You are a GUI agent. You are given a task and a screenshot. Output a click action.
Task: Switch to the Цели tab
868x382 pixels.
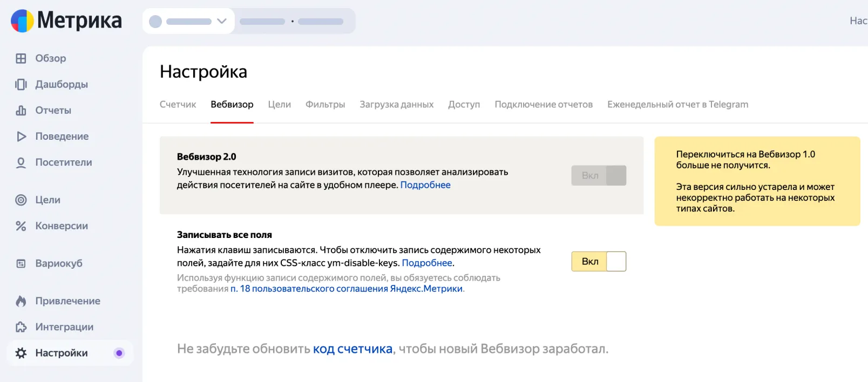pyautogui.click(x=280, y=104)
